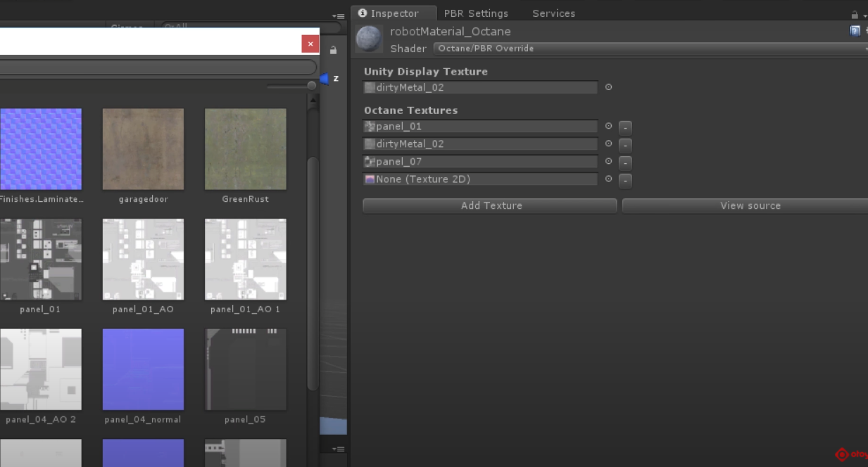Remove panel_01 texture with minus button
The height and width of the screenshot is (467, 868).
[625, 127]
